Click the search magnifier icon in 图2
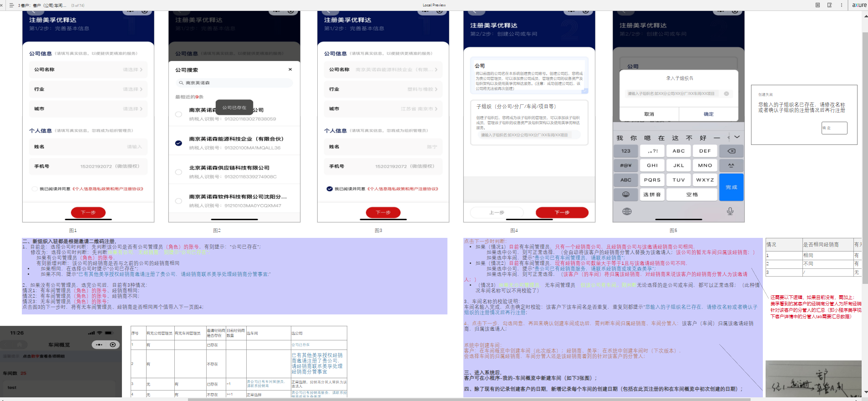Image resolution: width=868 pixels, height=401 pixels. [x=181, y=83]
